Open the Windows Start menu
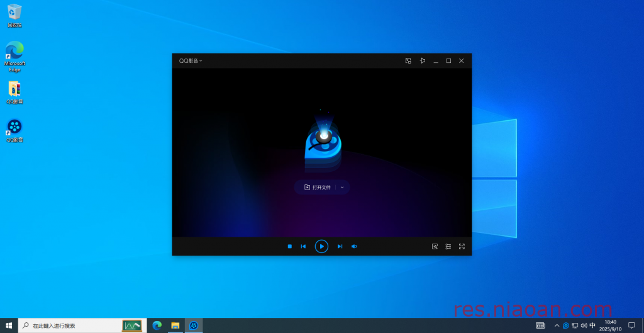Screen dimensions: 644x333 [x=9, y=325]
